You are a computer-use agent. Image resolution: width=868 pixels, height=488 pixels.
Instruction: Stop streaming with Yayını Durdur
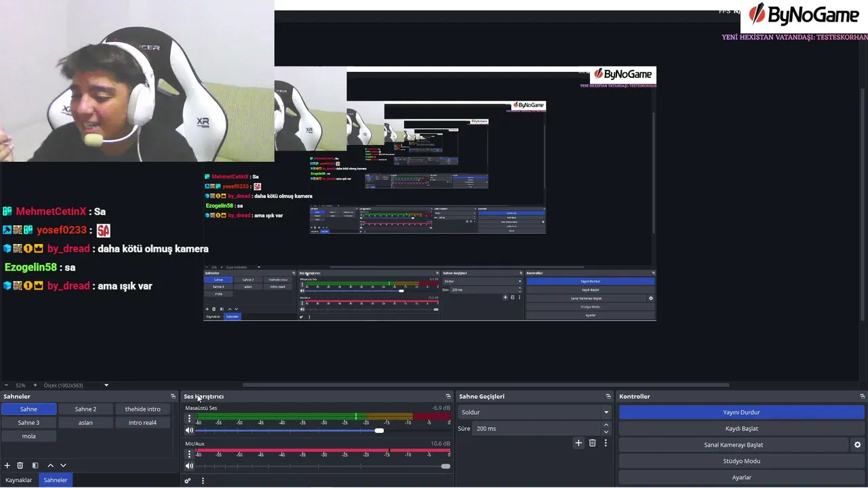pos(742,412)
